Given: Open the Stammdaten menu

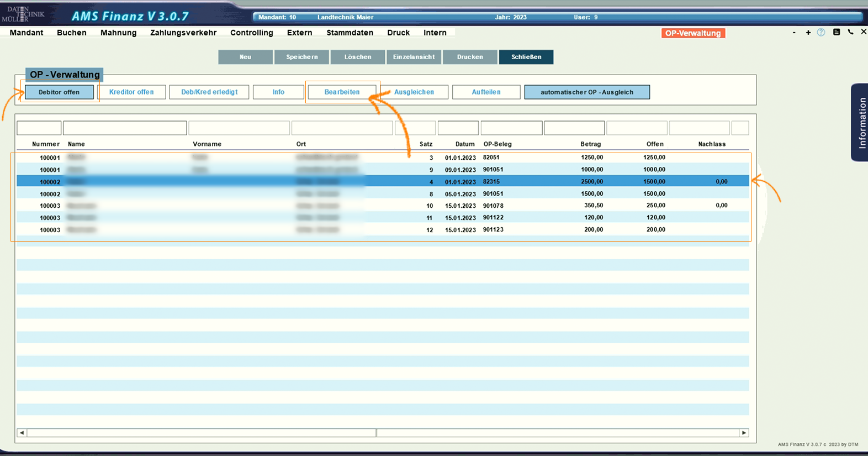Looking at the screenshot, I should 350,33.
